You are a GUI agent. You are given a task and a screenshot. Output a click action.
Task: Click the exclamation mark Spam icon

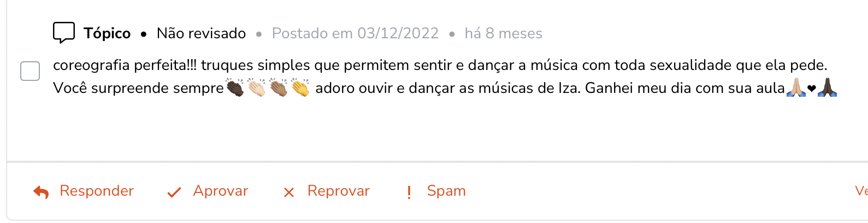pyautogui.click(x=409, y=192)
